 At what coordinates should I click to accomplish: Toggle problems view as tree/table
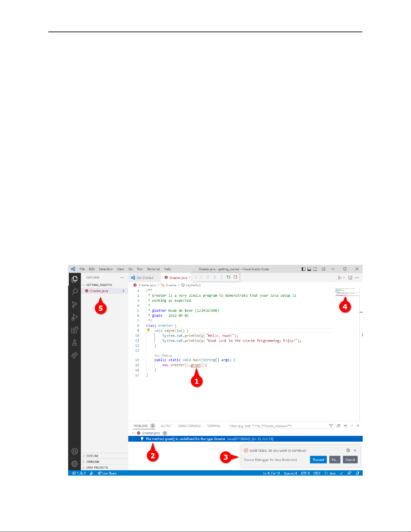click(345, 426)
